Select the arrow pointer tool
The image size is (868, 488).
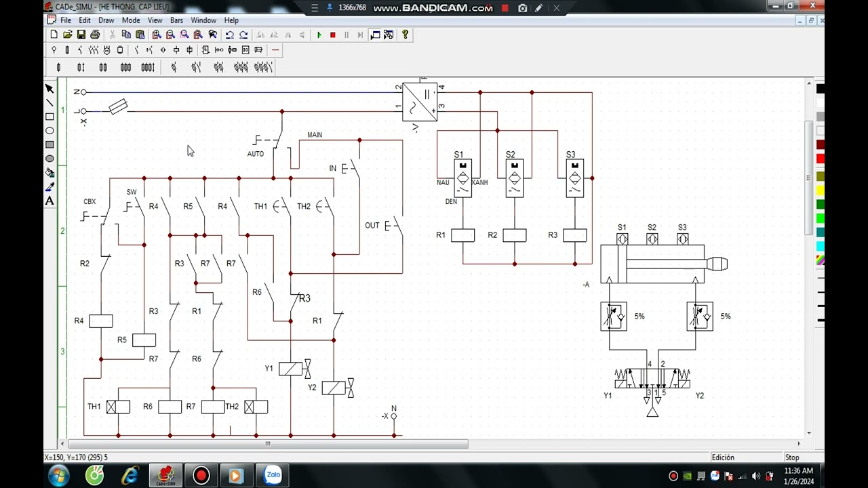(x=50, y=89)
